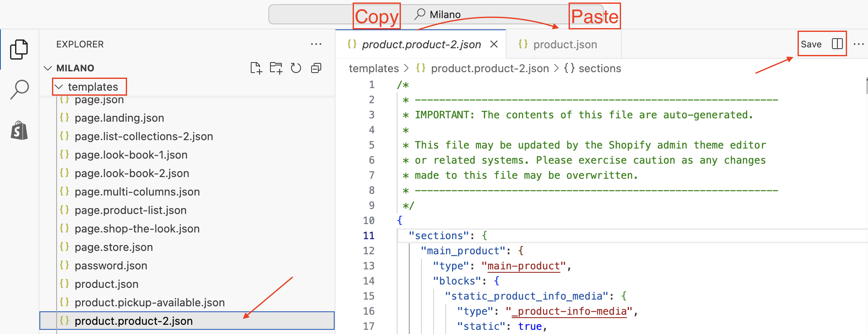Open product.pickup-available.json in the file tree
868x334 pixels.
149,303
